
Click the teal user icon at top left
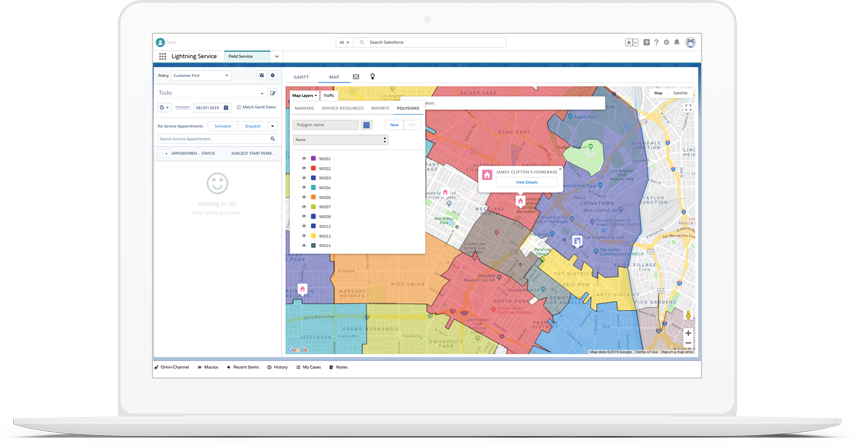tap(160, 42)
